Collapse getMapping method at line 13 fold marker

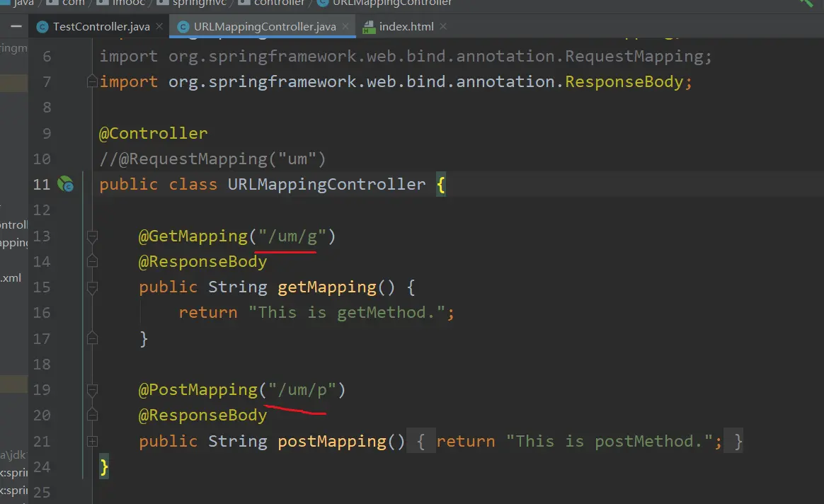(x=92, y=236)
